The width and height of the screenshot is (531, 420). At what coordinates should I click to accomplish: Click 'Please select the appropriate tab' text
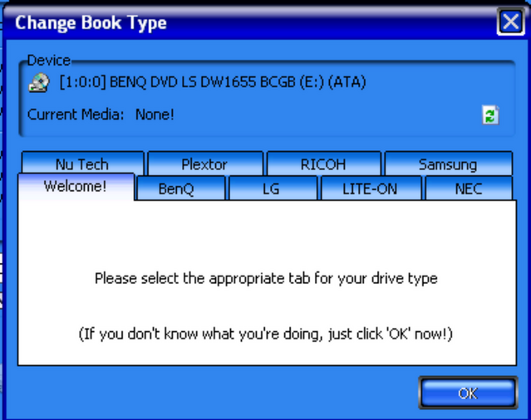266,278
